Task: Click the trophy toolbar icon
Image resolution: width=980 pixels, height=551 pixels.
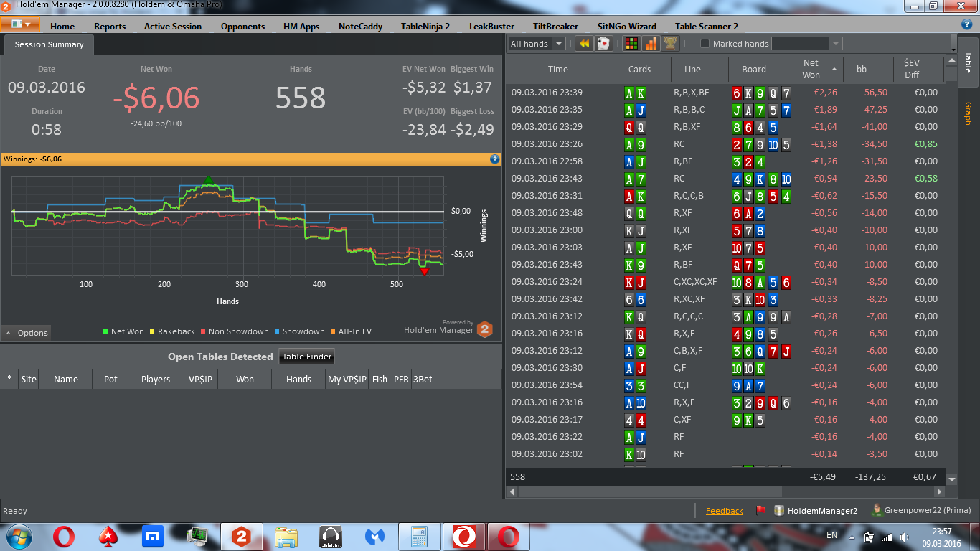Action: [670, 44]
